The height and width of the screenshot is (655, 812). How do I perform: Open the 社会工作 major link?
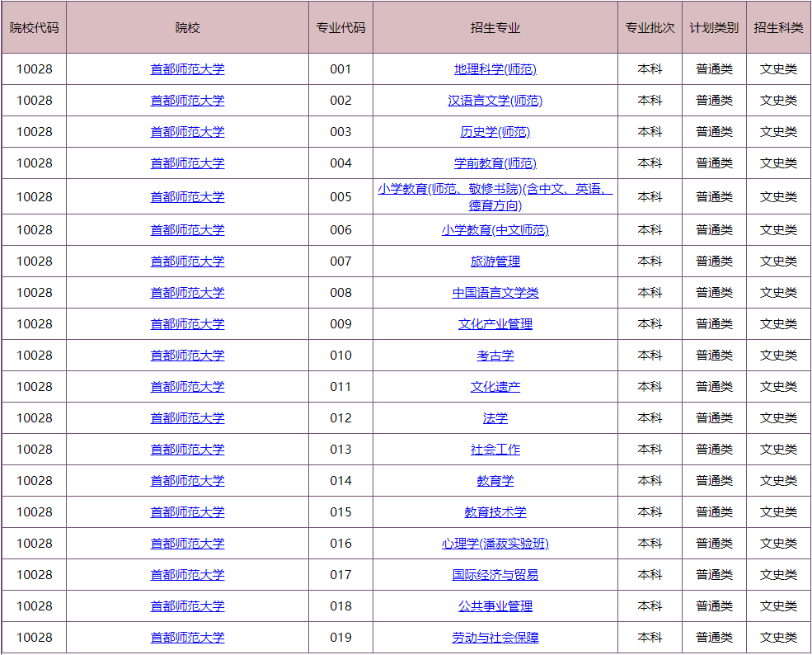495,450
